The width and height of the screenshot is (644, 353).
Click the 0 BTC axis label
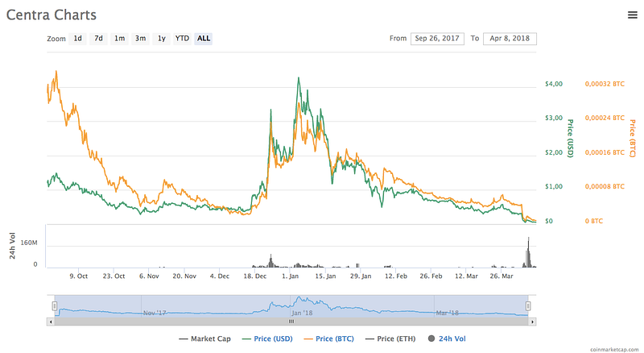(594, 222)
